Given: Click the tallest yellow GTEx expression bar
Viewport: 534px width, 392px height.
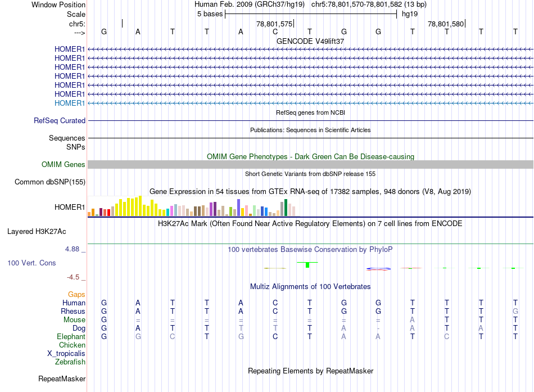Looking at the screenshot, I should click(140, 206).
